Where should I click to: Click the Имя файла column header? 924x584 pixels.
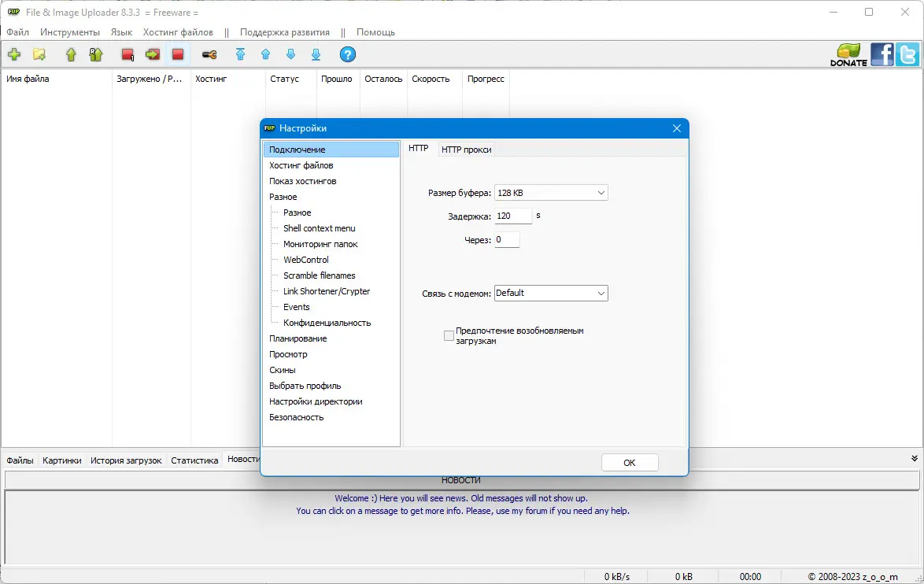click(57, 79)
